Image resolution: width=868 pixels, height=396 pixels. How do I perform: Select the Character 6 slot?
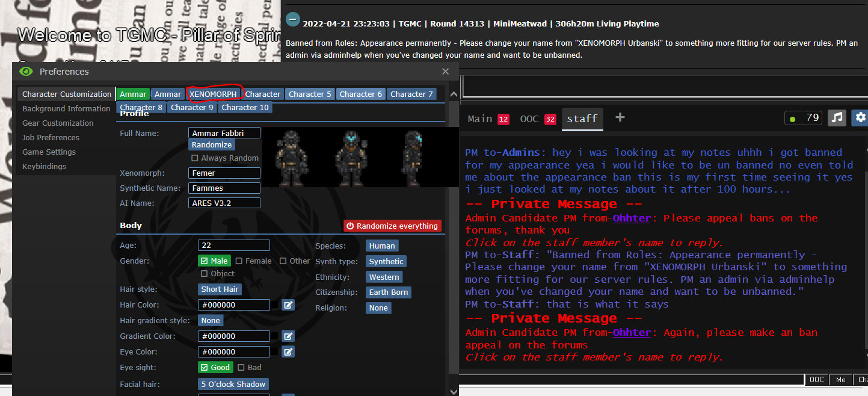point(360,94)
